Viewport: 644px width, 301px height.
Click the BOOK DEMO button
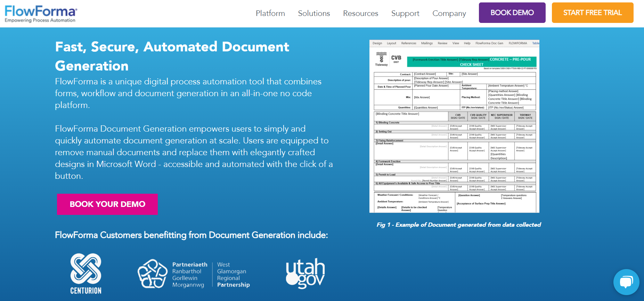pyautogui.click(x=512, y=13)
